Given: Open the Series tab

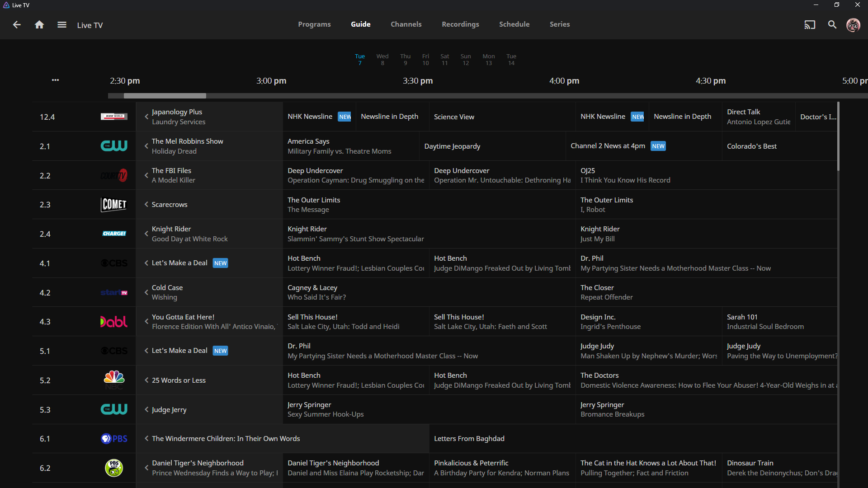Looking at the screenshot, I should [x=559, y=24].
